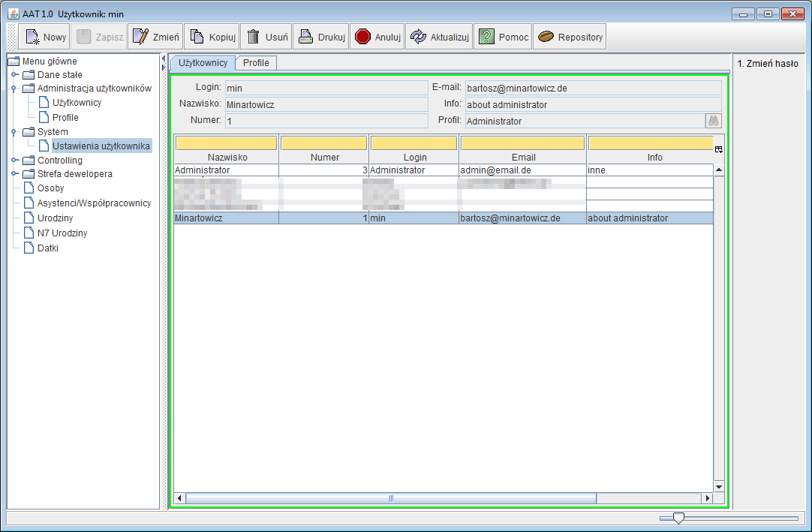The image size is (812, 532).
Task: Click the Repository coffee bean icon
Action: coord(546,37)
